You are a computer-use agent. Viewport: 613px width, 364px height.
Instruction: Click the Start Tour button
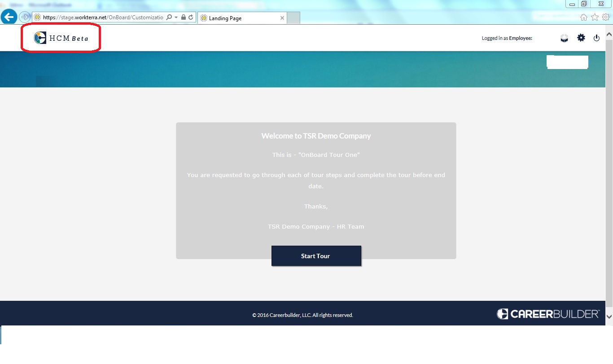(316, 256)
